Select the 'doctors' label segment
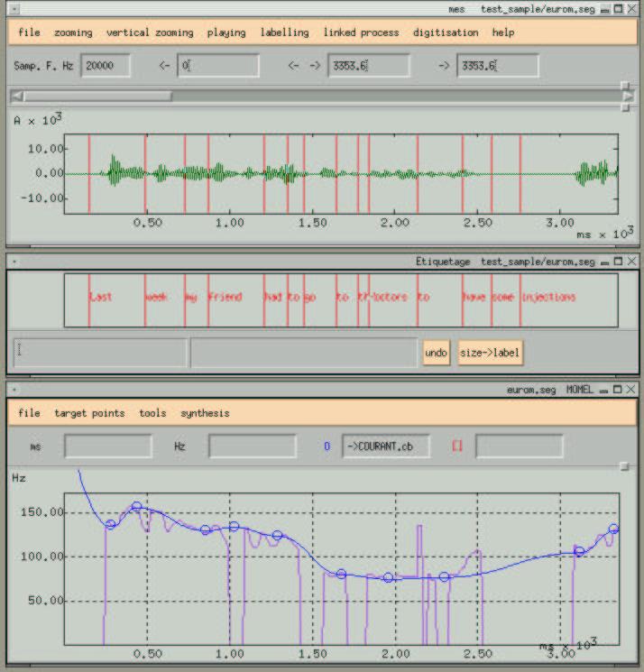644x672 pixels. (x=389, y=297)
